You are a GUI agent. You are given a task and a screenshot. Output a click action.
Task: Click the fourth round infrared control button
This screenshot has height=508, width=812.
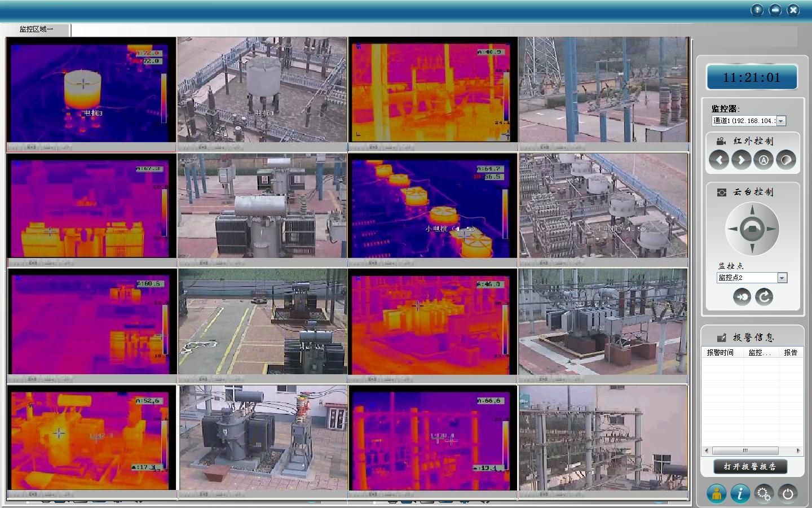pyautogui.click(x=785, y=160)
